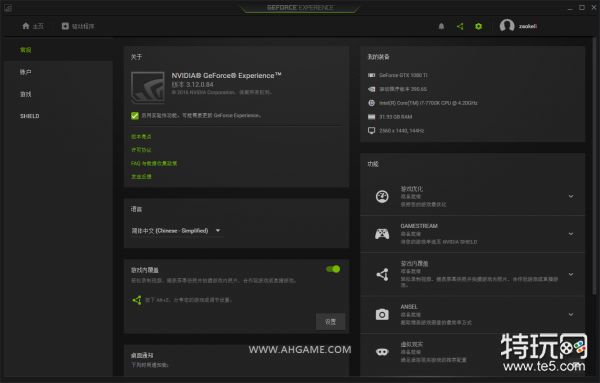Screen dimensions: 600x383
Task: Click the send feedback link
Action: pos(141,176)
